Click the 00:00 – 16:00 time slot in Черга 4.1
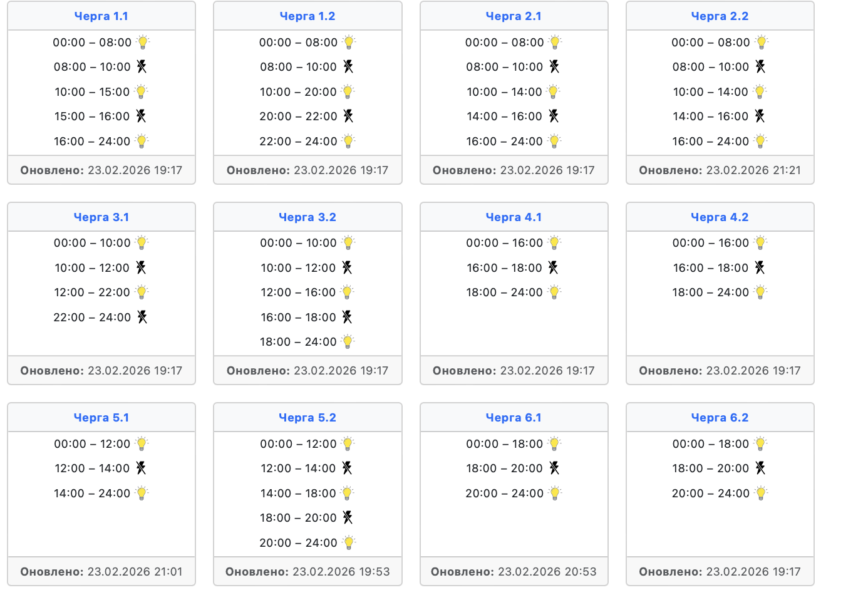Image resolution: width=868 pixels, height=590 pixels. point(504,243)
